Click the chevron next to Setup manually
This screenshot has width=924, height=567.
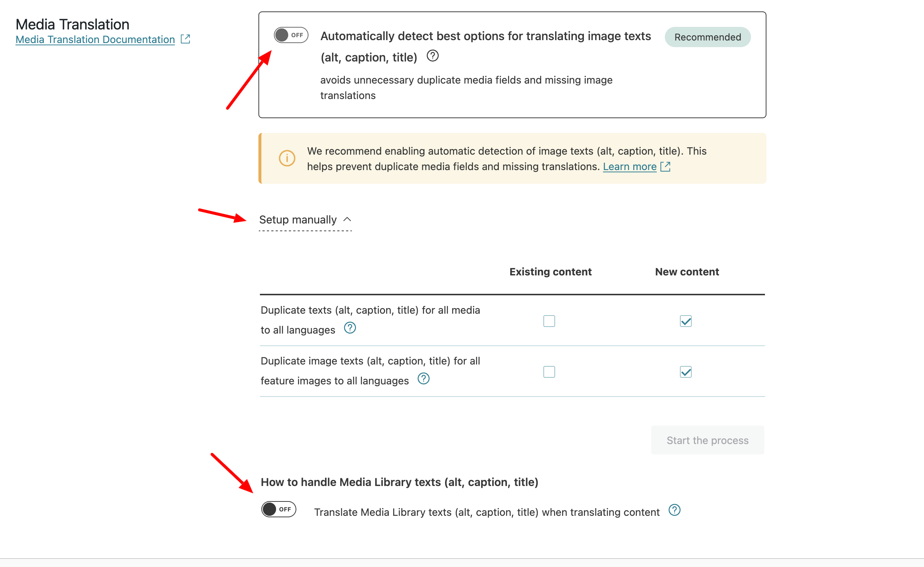[347, 219]
